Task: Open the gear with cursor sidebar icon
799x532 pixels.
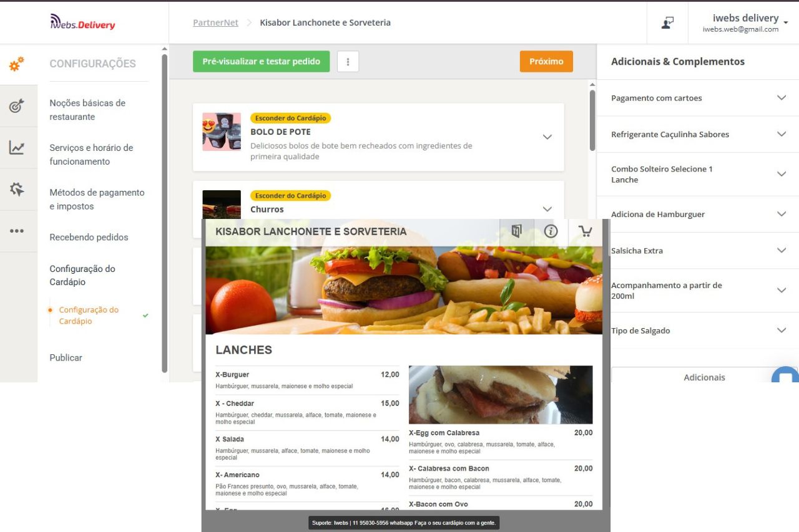Action: tap(17, 190)
